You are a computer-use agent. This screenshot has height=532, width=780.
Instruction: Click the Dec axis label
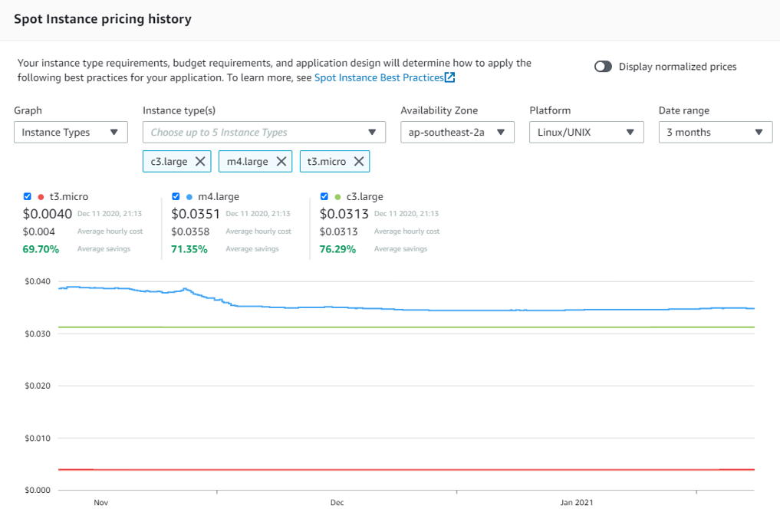point(337,503)
